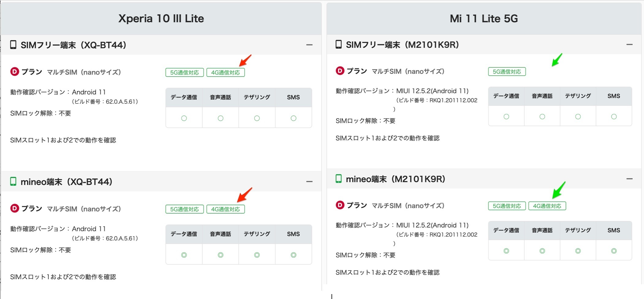This screenshot has height=299, width=644.
Task: Click データ通信 circle in Xperia SIMフリー table
Action: (x=184, y=118)
